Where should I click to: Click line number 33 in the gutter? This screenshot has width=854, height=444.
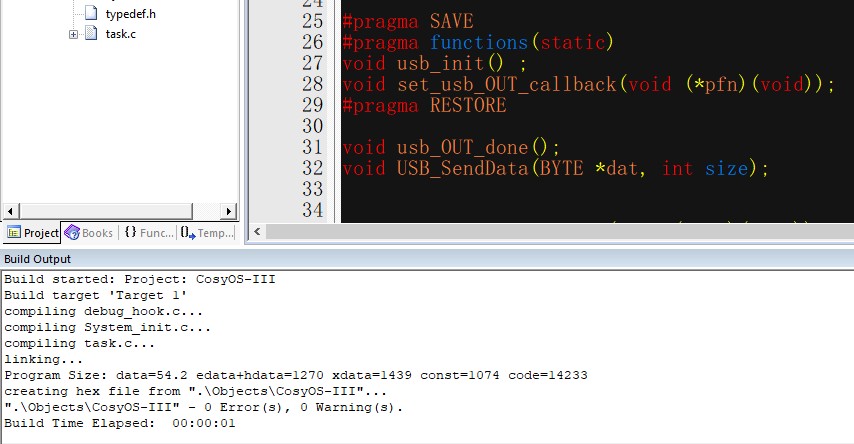[x=313, y=189]
